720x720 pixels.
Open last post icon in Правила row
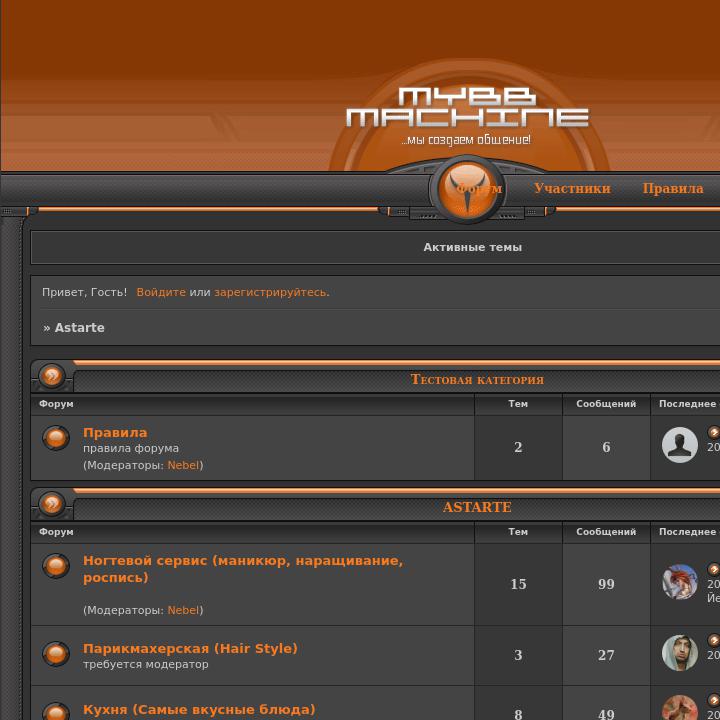point(714,432)
